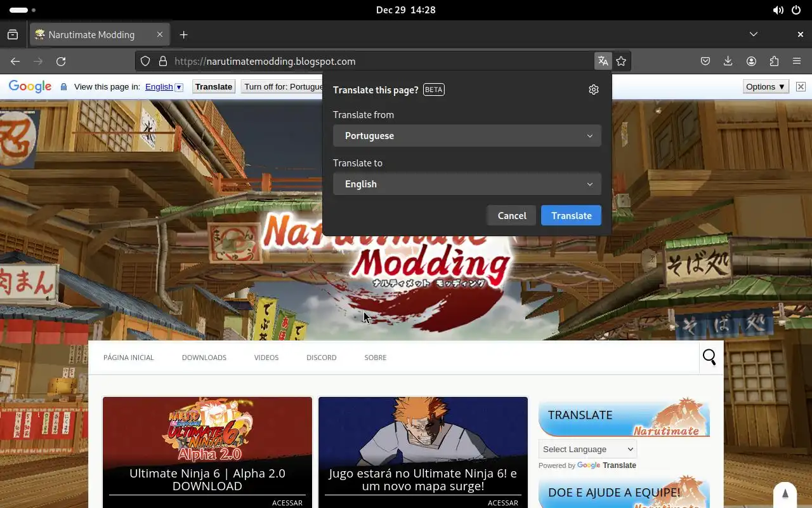812x508 pixels.
Task: Open the Select Language dropdown
Action: [x=587, y=449]
